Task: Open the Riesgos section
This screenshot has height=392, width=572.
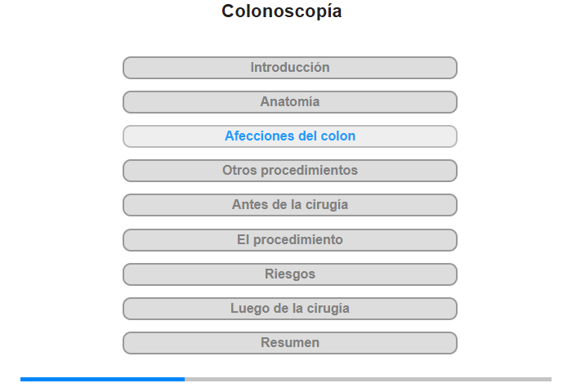Action: (x=290, y=274)
